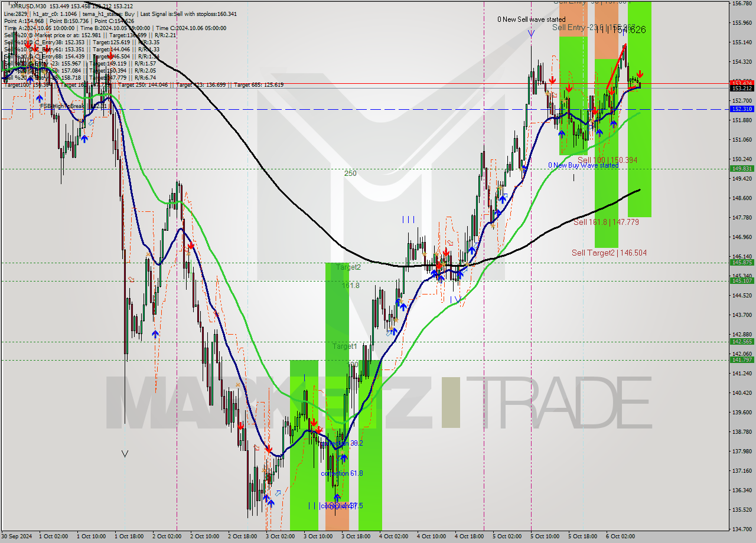The width and height of the screenshot is (756, 543).
Task: Click the 'Target2' label on green zone
Action: pos(348,267)
